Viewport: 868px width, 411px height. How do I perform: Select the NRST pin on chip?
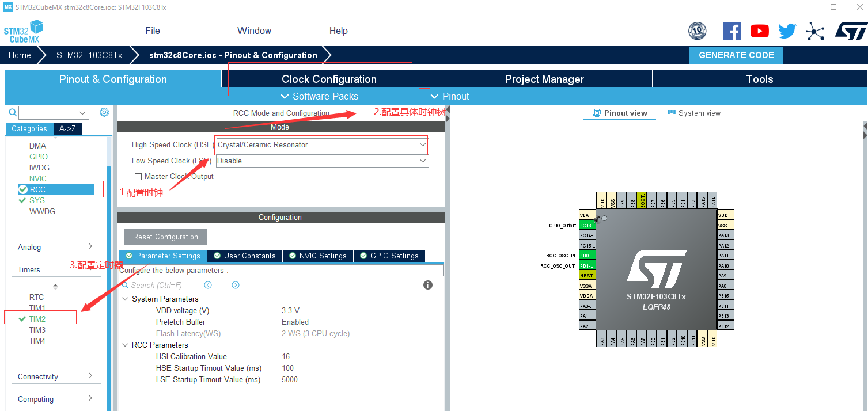click(587, 276)
